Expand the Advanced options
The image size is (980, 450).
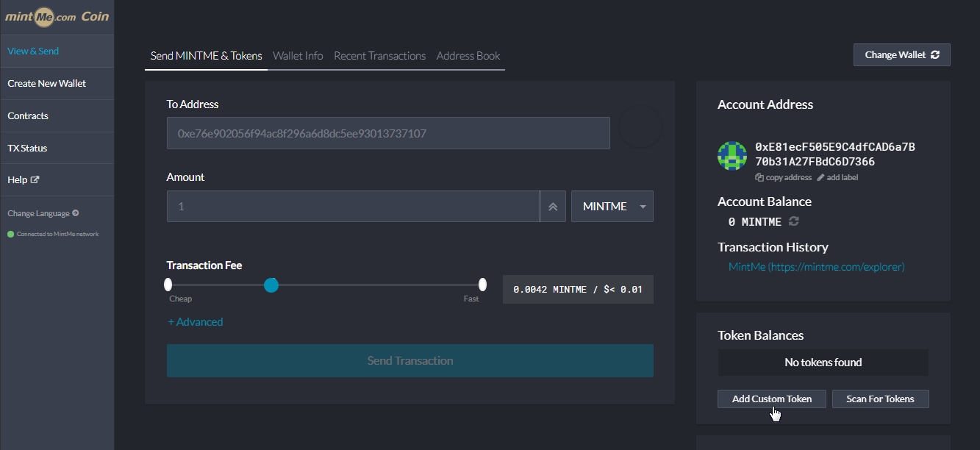click(195, 322)
